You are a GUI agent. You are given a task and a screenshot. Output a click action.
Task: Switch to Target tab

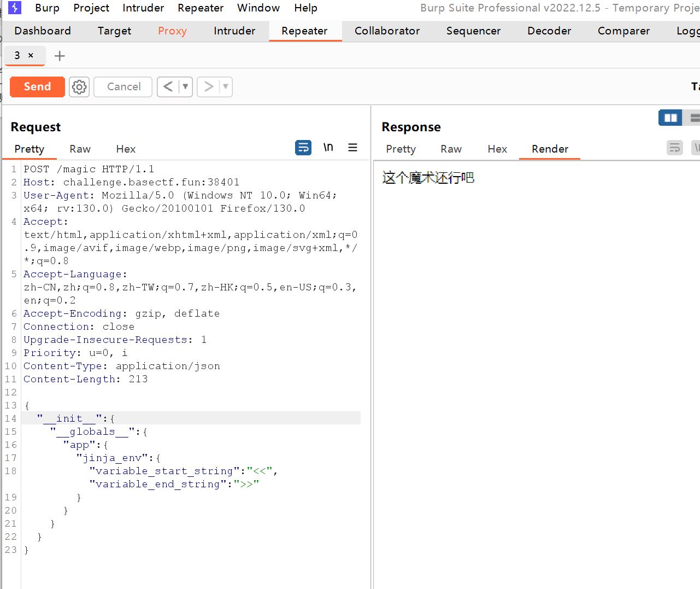tap(114, 31)
